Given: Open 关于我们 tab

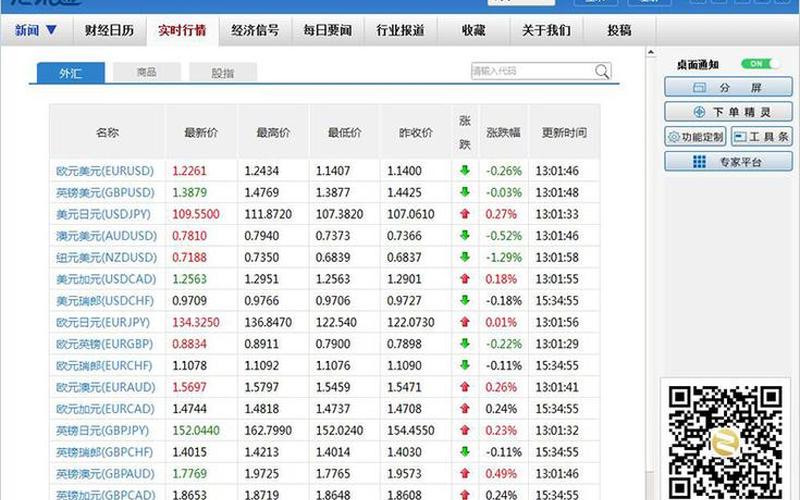Looking at the screenshot, I should pos(546,31).
